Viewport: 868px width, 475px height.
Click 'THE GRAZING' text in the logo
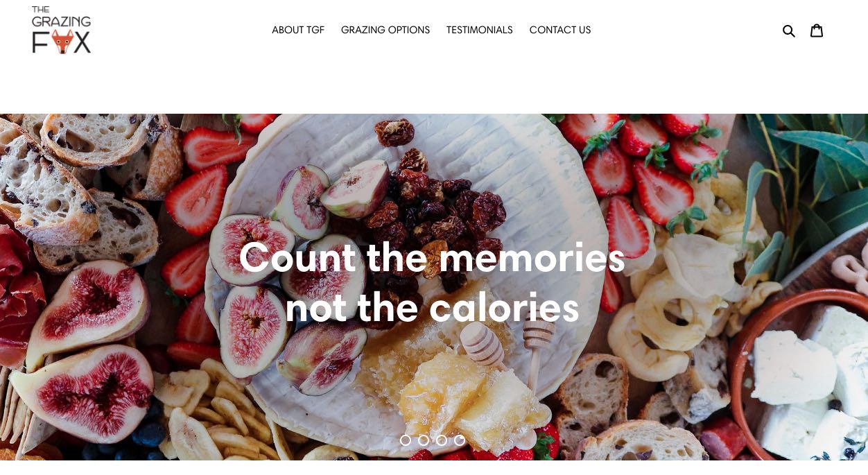coord(61,18)
